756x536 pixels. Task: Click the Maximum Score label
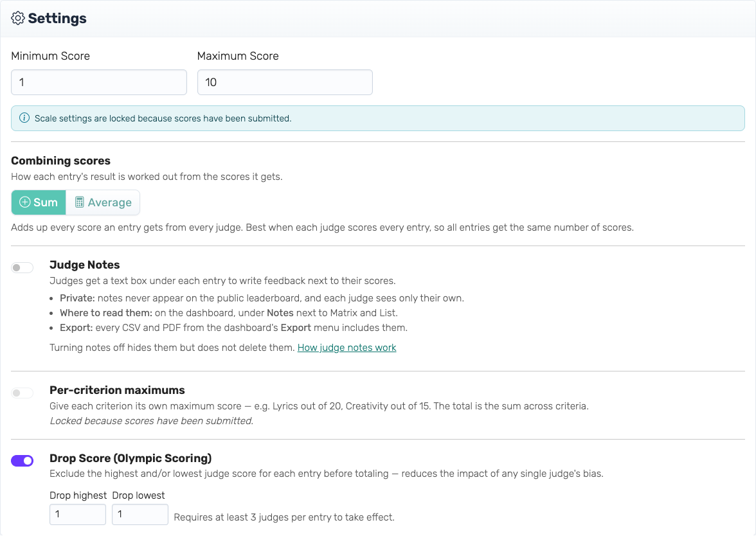coord(238,56)
